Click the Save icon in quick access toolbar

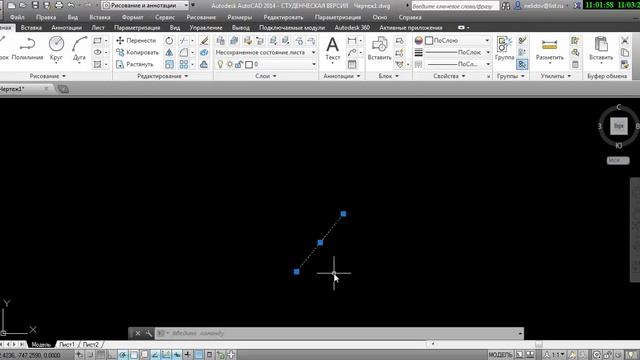tap(35, 5)
